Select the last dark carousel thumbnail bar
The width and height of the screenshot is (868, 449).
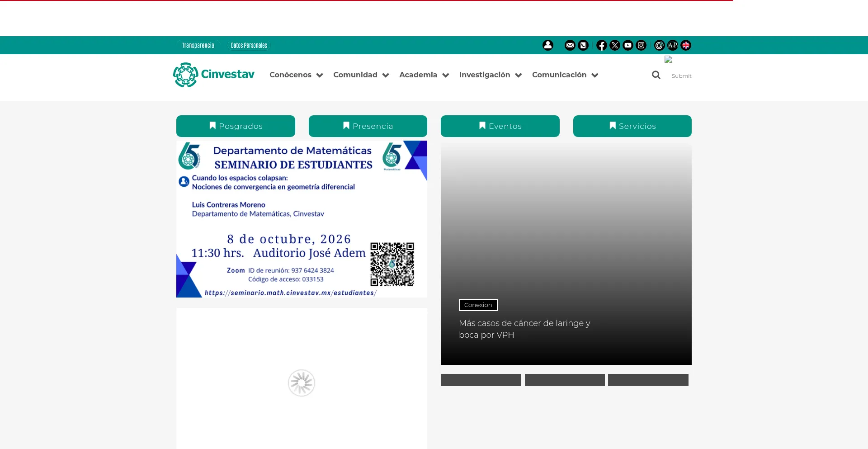point(648,380)
